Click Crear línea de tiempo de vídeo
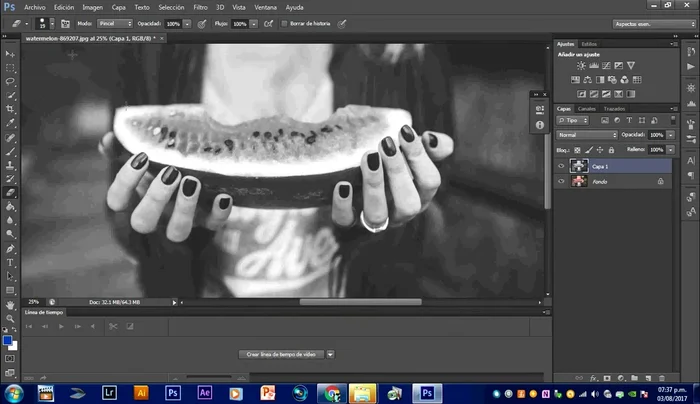The image size is (700, 404). pos(281,354)
